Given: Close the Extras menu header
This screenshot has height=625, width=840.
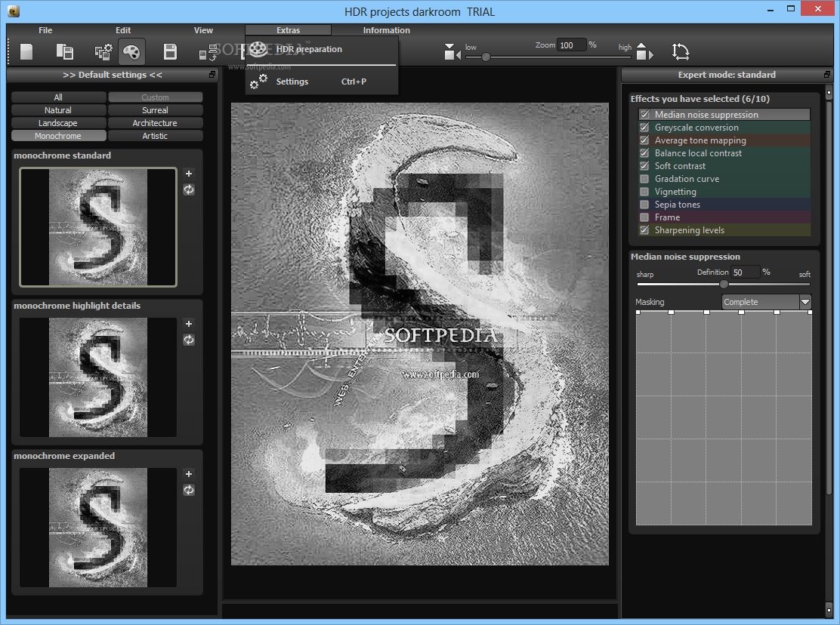Looking at the screenshot, I should coord(289,30).
